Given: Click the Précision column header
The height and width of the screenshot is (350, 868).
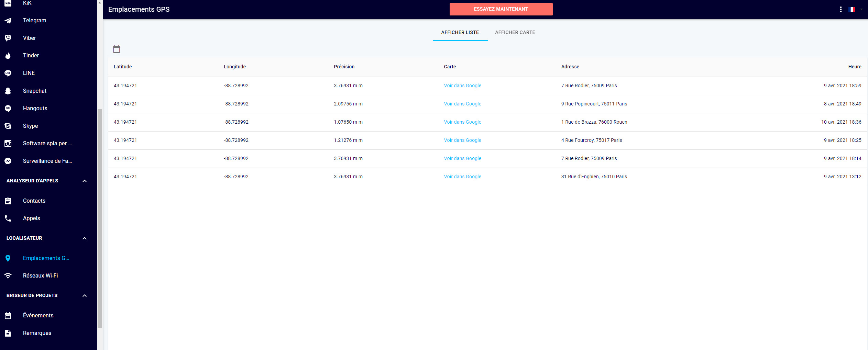Looking at the screenshot, I should click(x=344, y=67).
